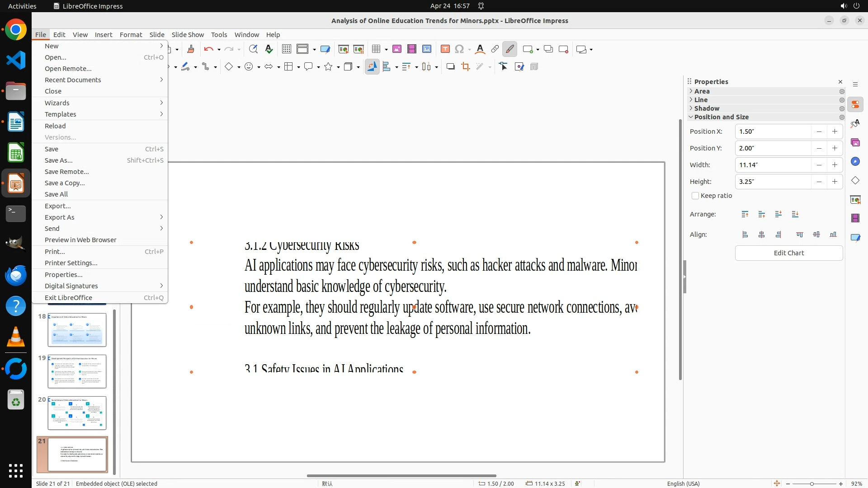Click the Insert Image icon
Viewport: 868px width, 488px height.
click(x=397, y=49)
